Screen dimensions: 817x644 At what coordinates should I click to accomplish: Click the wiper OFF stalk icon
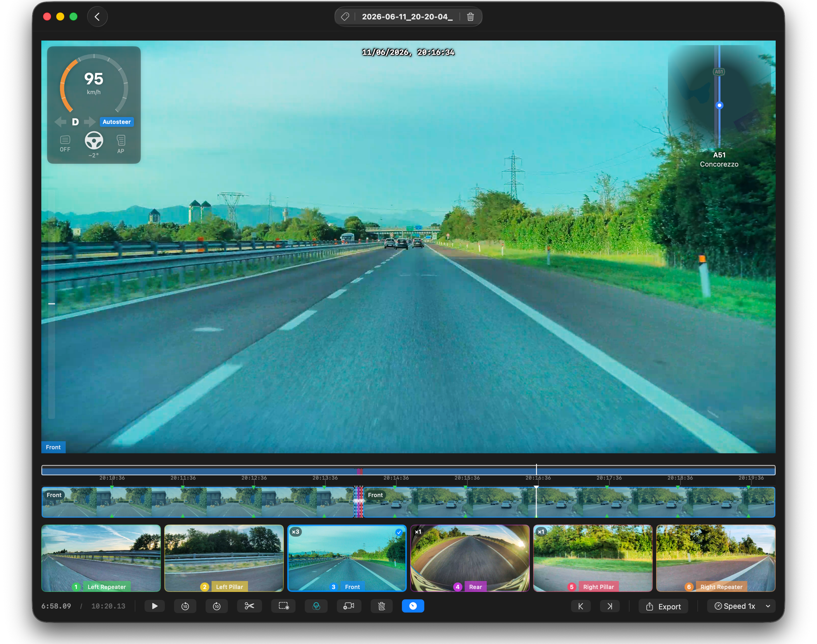[65, 143]
